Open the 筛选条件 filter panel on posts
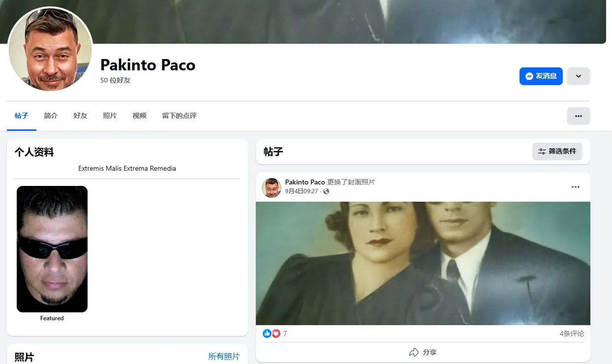 point(557,151)
